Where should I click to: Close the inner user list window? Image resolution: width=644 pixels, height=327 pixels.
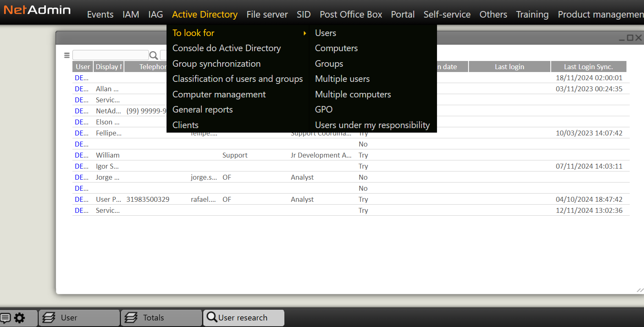638,38
